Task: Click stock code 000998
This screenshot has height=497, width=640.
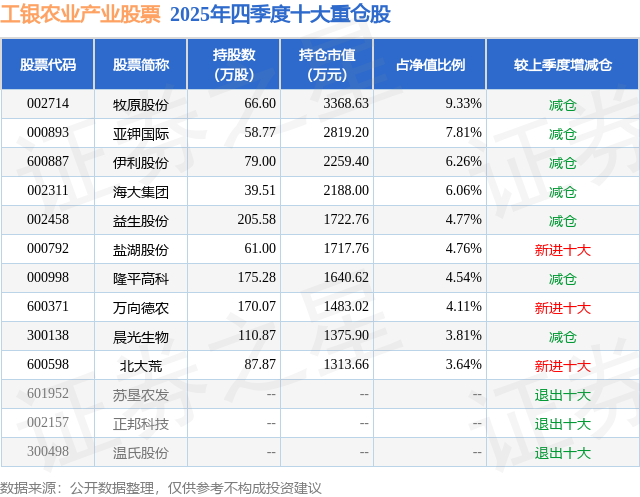Action: 48,277
